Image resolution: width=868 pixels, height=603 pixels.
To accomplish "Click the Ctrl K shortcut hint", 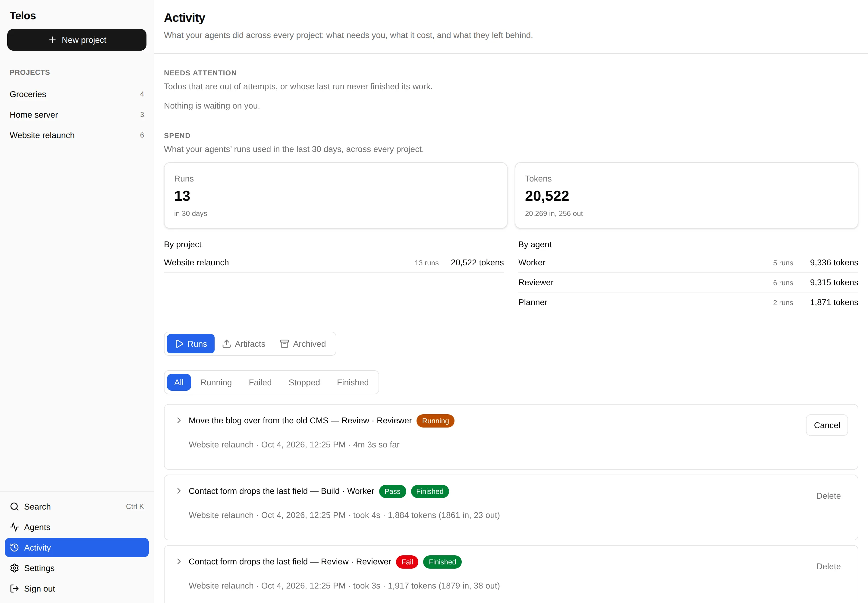I will point(135,507).
